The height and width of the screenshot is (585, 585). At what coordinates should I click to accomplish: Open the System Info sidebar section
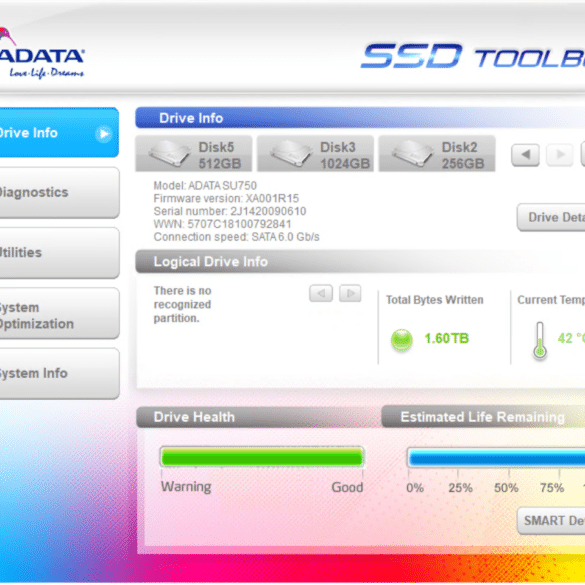tap(59, 373)
